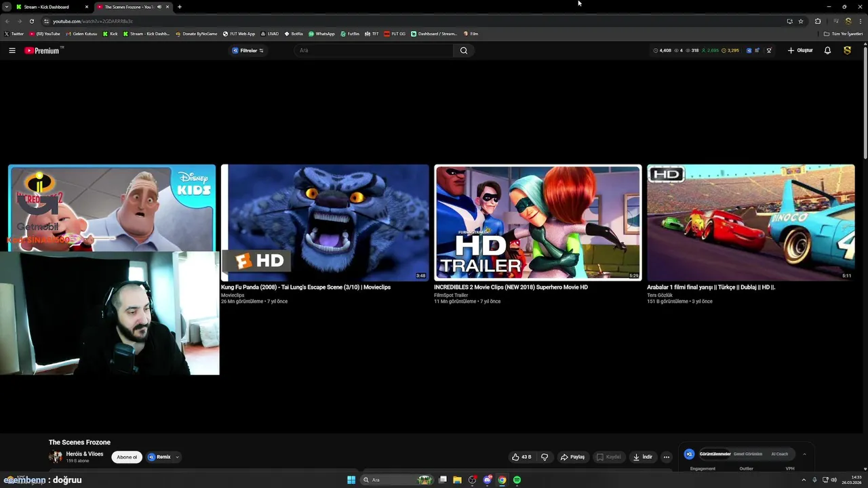Screen dimensions: 868x488
Task: Click the install/cast icon in address bar
Action: pos(789,21)
